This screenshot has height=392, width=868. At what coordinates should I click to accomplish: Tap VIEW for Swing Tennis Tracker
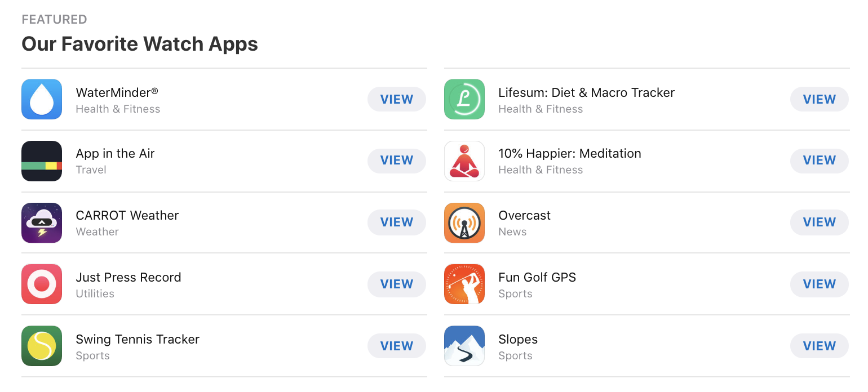397,346
